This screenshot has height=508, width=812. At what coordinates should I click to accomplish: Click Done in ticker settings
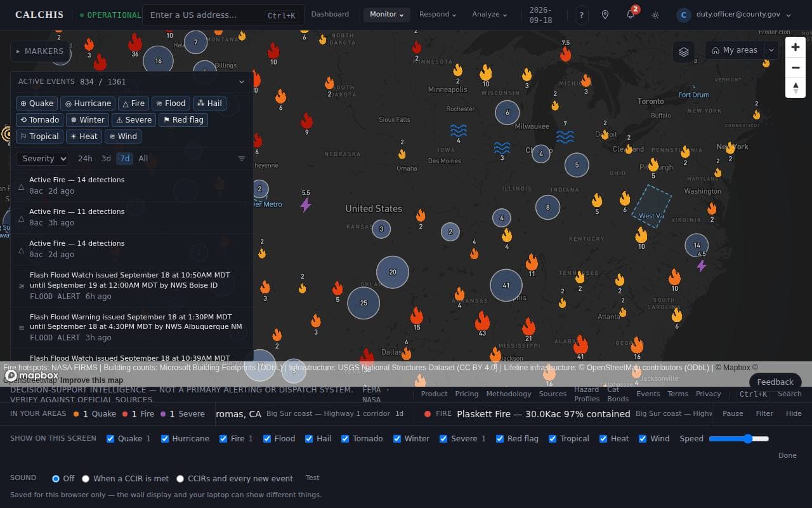[787, 455]
